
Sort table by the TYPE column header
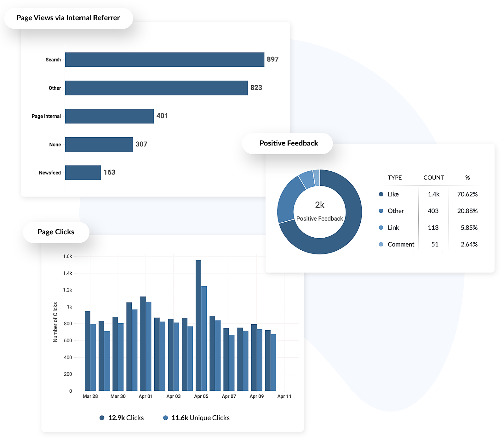(395, 178)
